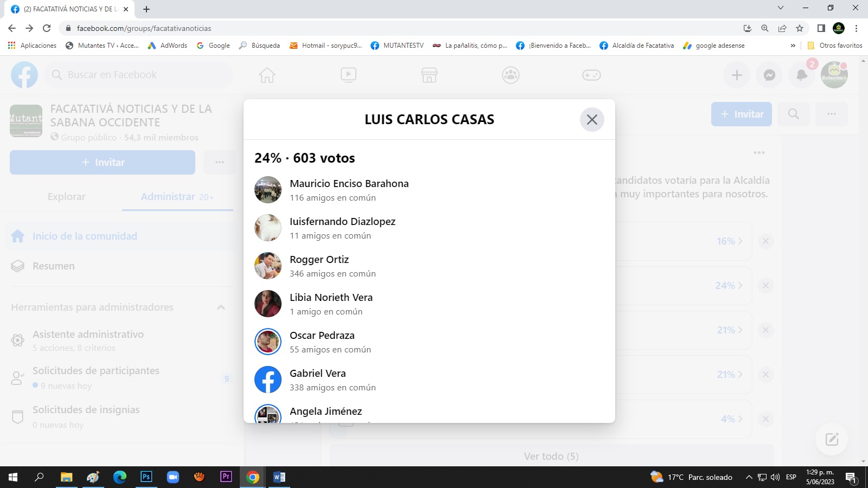Expand the 16% poll option voters

click(x=729, y=241)
